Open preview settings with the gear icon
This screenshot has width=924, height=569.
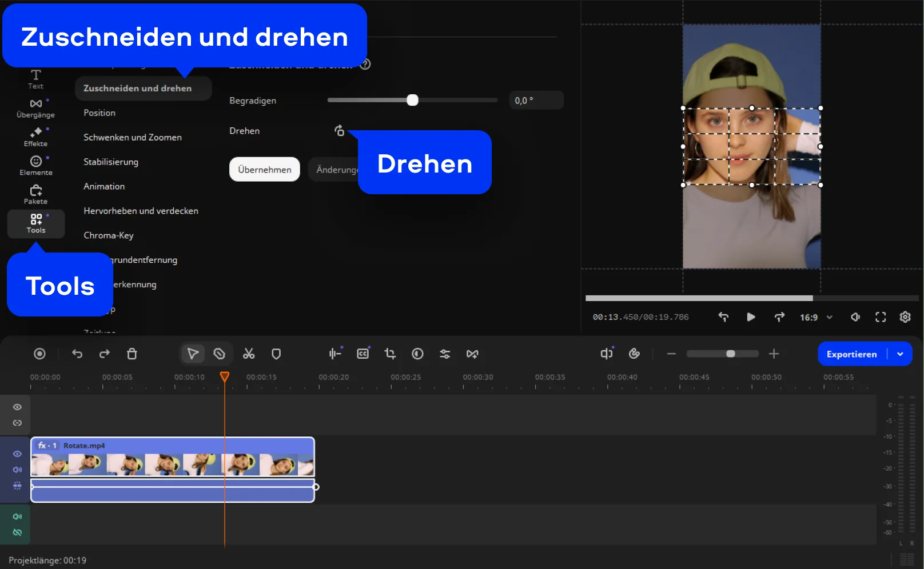pos(905,317)
